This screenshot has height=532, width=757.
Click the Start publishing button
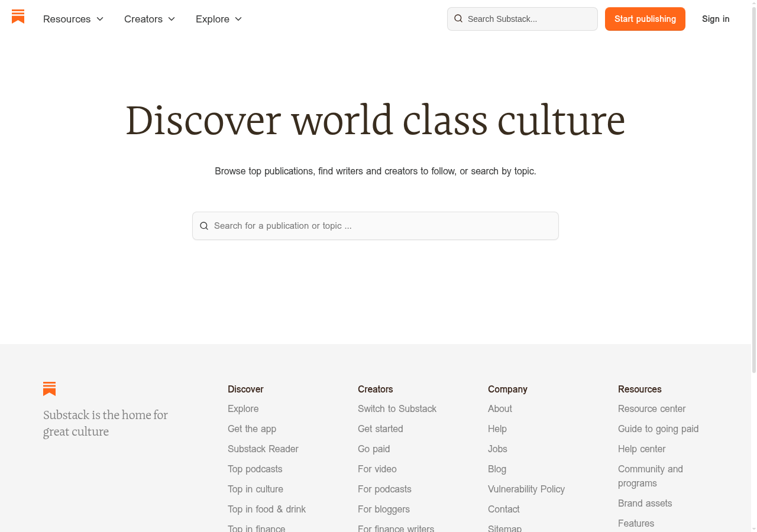tap(645, 19)
